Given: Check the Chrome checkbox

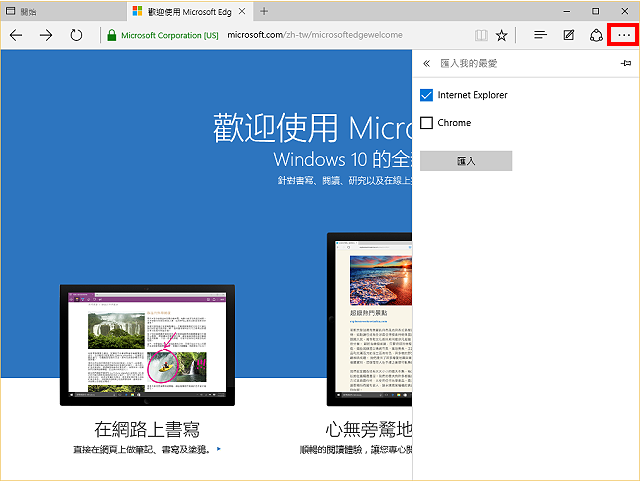Looking at the screenshot, I should 426,123.
